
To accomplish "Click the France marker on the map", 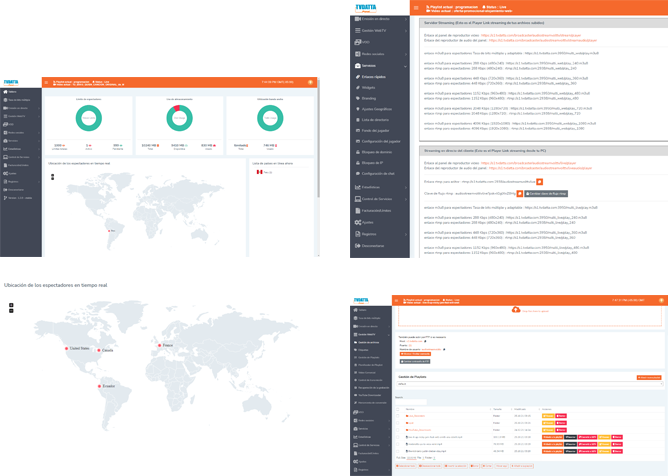I will click(x=159, y=346).
